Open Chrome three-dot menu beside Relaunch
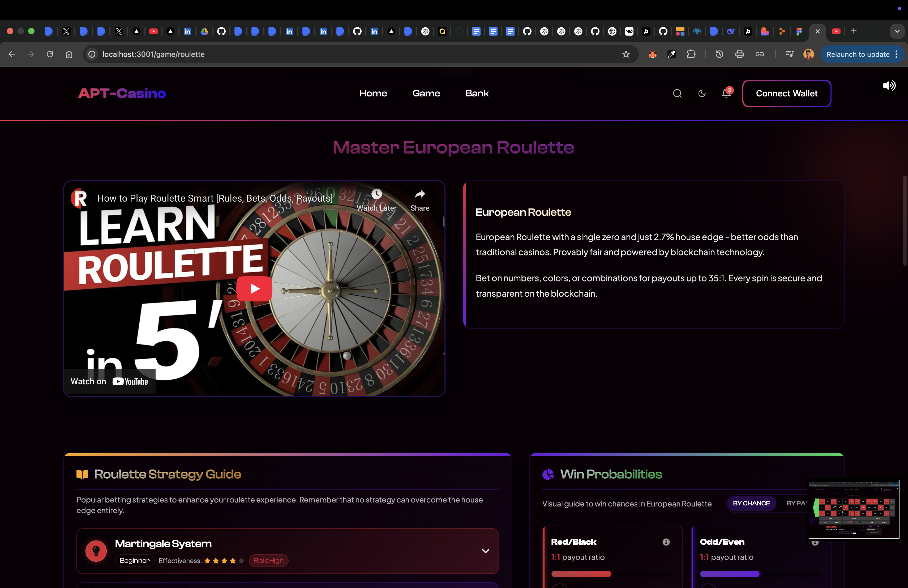The height and width of the screenshot is (588, 908). click(x=896, y=54)
